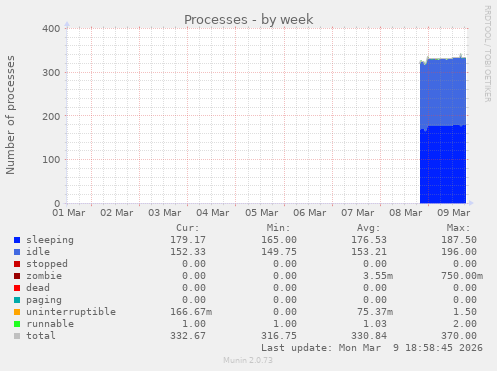
Task: Click the '02 Mar' x-axis label
Action: click(x=117, y=213)
